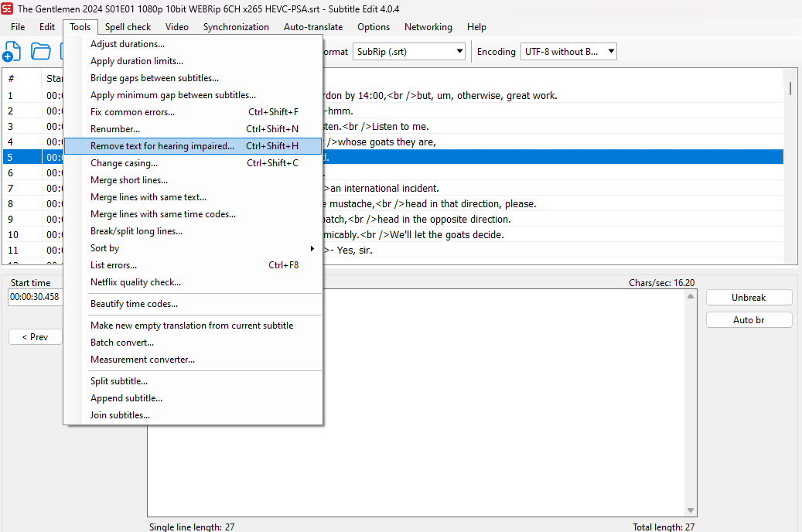Choose Beautify time codes

[x=193, y=304]
